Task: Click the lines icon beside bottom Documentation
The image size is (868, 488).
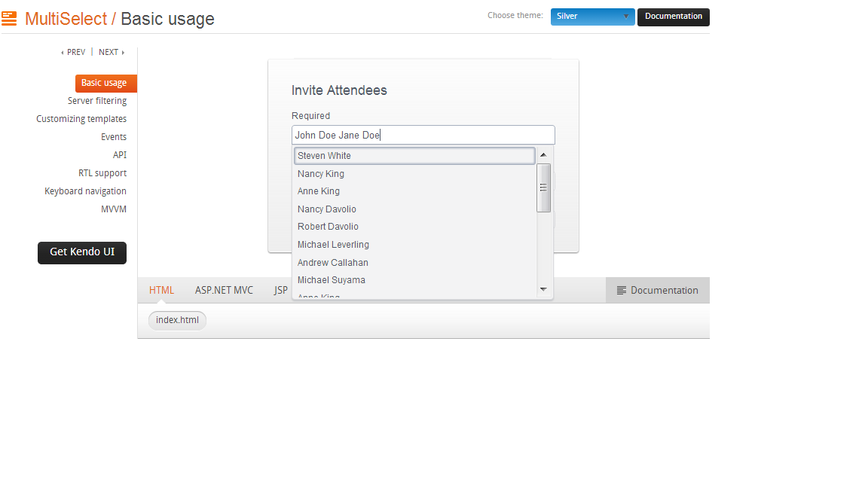Action: coord(622,291)
